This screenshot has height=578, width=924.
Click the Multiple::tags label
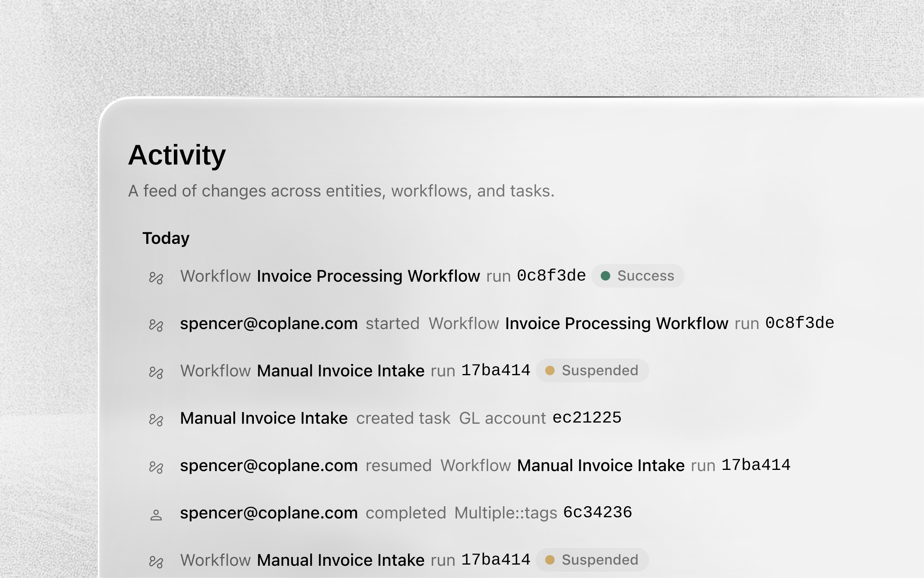point(506,513)
